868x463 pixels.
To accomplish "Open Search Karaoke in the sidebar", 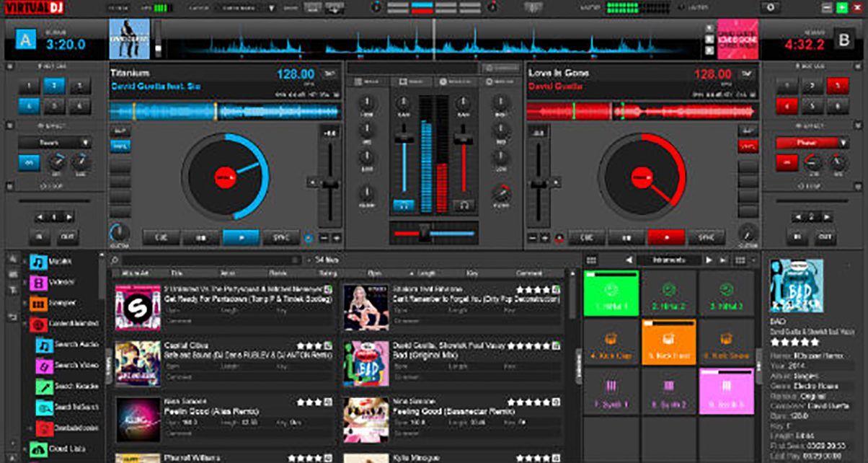I will 68,388.
